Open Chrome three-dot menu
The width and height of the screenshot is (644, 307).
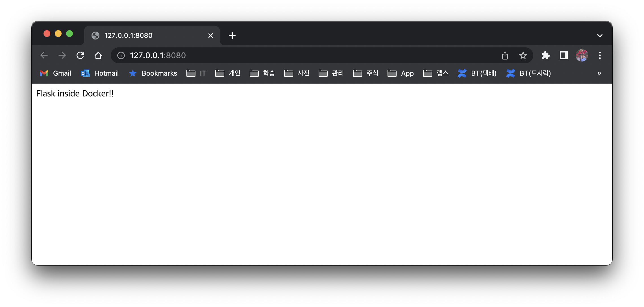(x=600, y=55)
